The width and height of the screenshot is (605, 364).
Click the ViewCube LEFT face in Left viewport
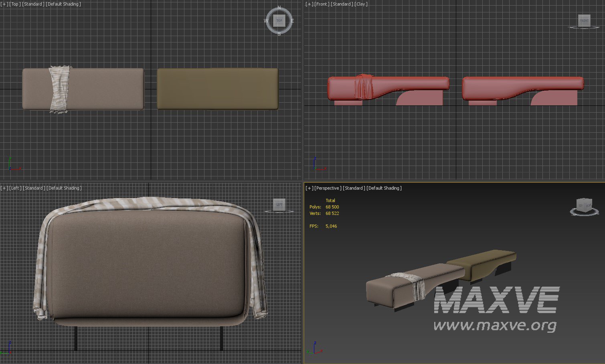pos(279,204)
